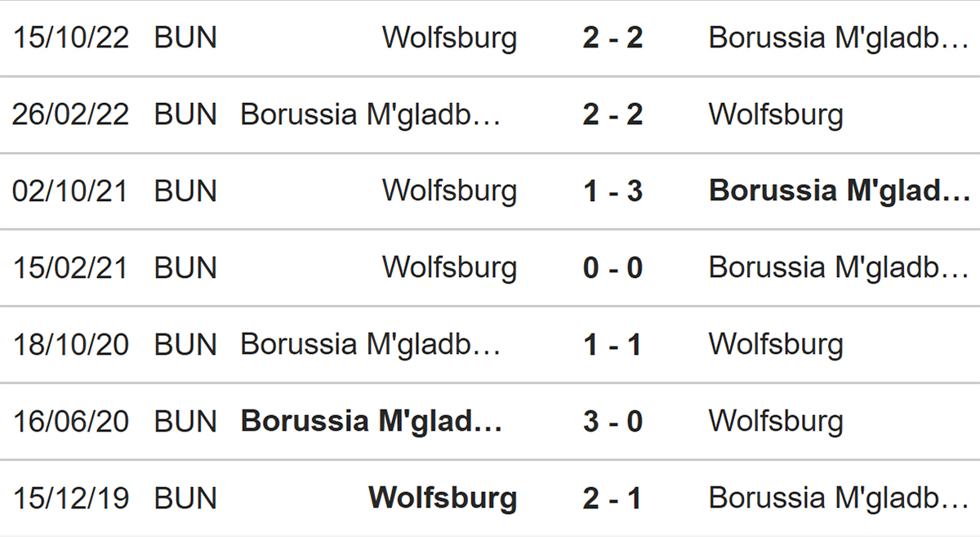980x537 pixels.
Task: Open the 15/10/22 match score 2 - 2
Action: [612, 38]
